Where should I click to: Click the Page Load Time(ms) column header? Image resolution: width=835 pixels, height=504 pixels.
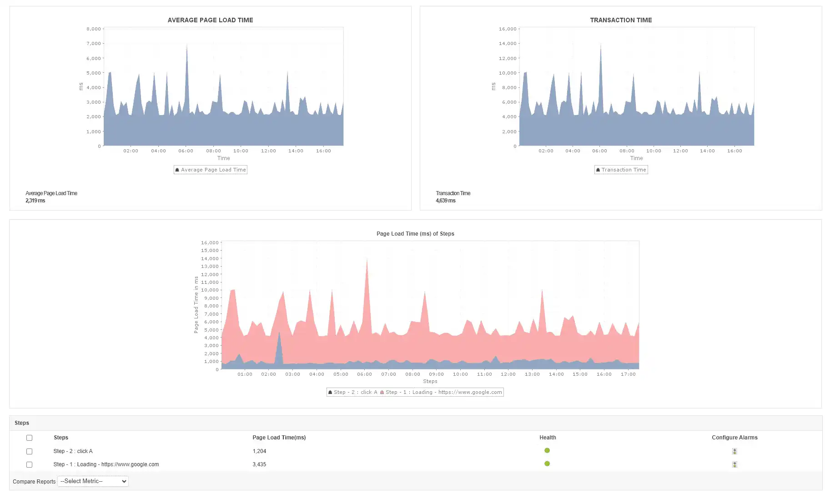tap(279, 437)
